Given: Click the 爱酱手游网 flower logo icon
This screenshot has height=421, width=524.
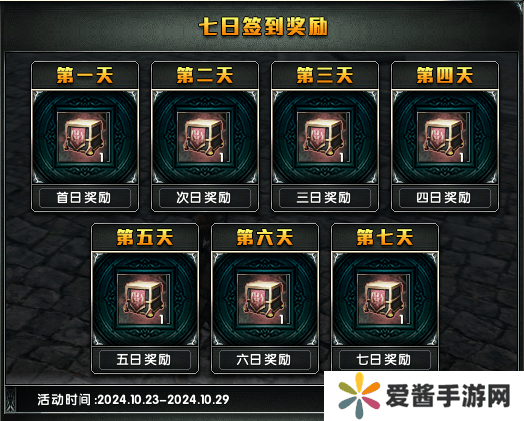Looking at the screenshot, I should coord(359,396).
